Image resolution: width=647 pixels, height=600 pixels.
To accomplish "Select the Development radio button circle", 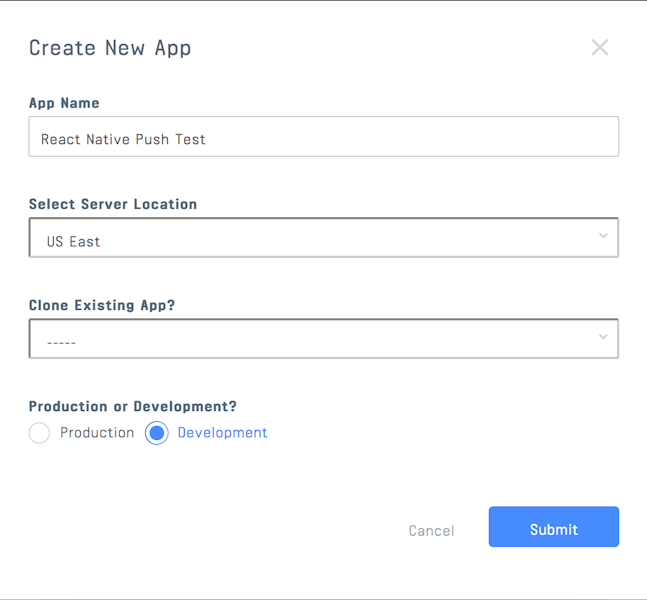I will click(156, 433).
